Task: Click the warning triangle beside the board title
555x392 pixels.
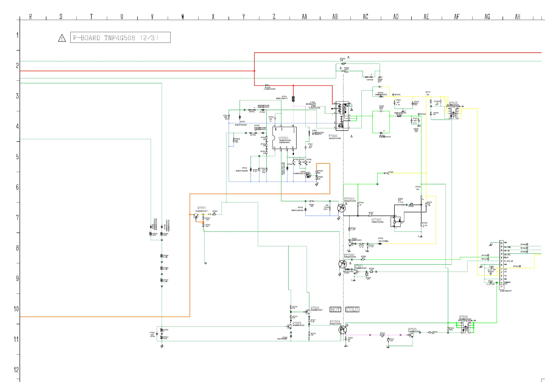Action: click(x=62, y=38)
